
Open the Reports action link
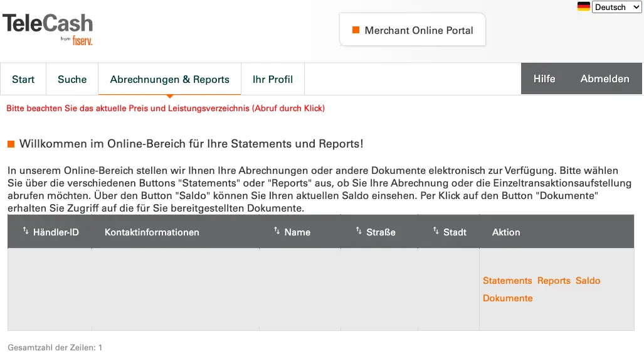click(554, 281)
